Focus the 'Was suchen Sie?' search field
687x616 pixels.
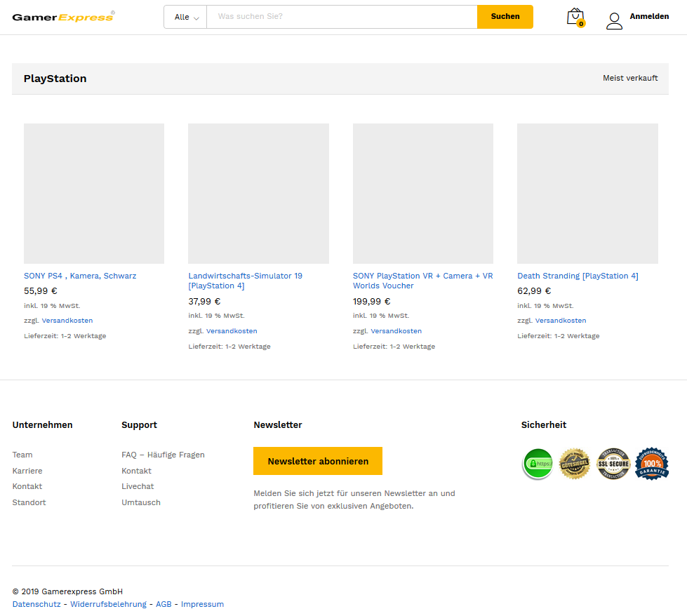(342, 17)
